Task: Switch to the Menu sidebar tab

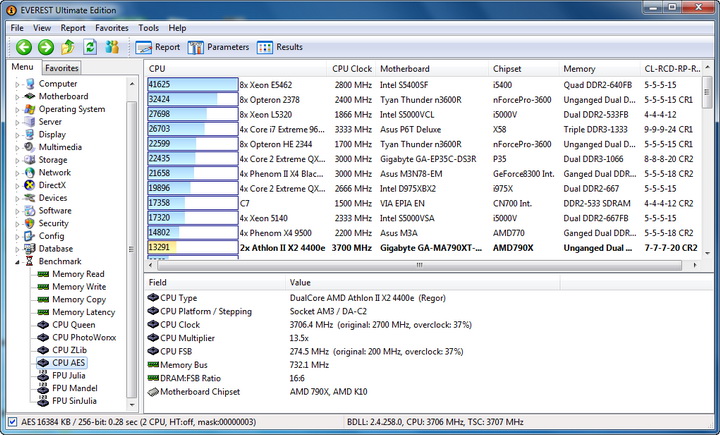Action: tap(22, 67)
